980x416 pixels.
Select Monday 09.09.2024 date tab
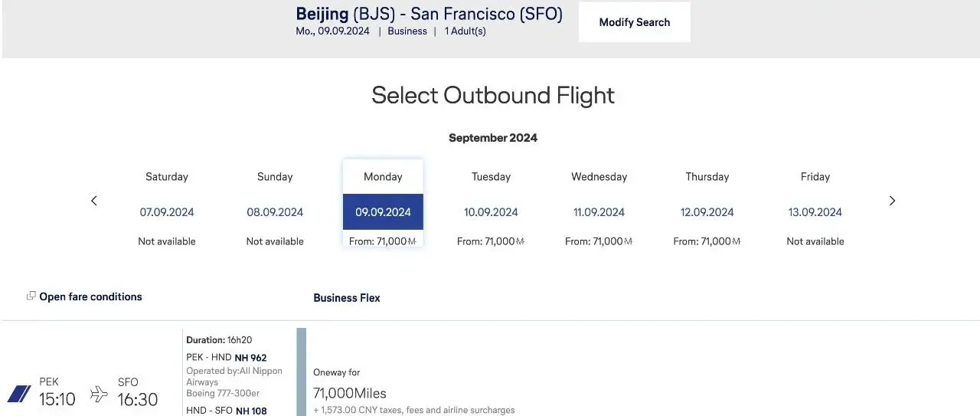click(383, 211)
